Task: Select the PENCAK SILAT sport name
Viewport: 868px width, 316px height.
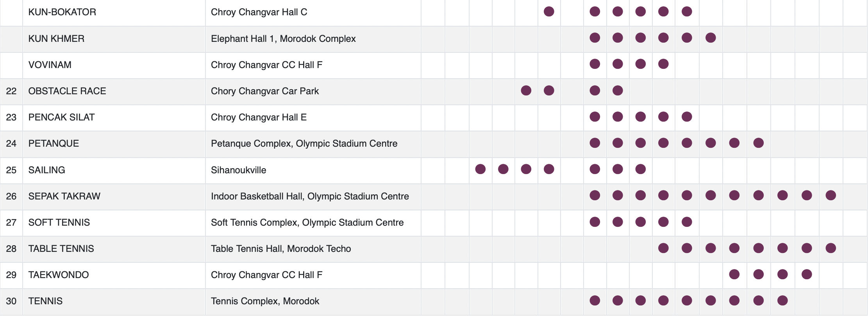Action: tap(61, 117)
